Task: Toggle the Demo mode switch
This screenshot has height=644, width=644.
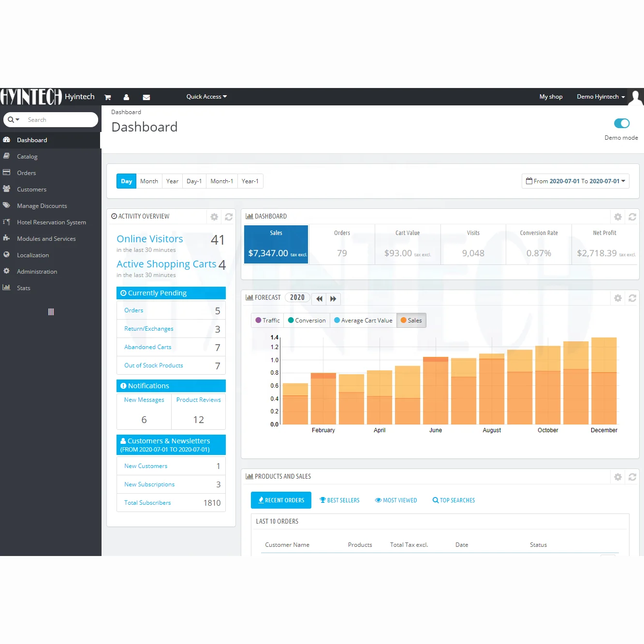Action: coord(622,123)
